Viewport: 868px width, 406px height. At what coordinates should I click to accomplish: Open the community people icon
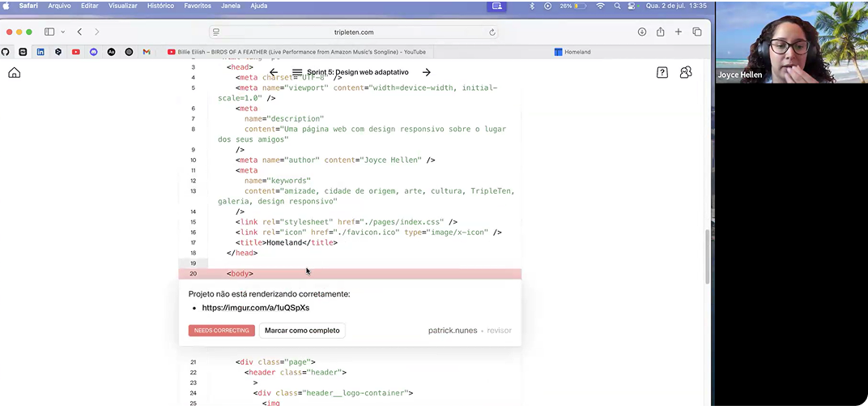686,73
